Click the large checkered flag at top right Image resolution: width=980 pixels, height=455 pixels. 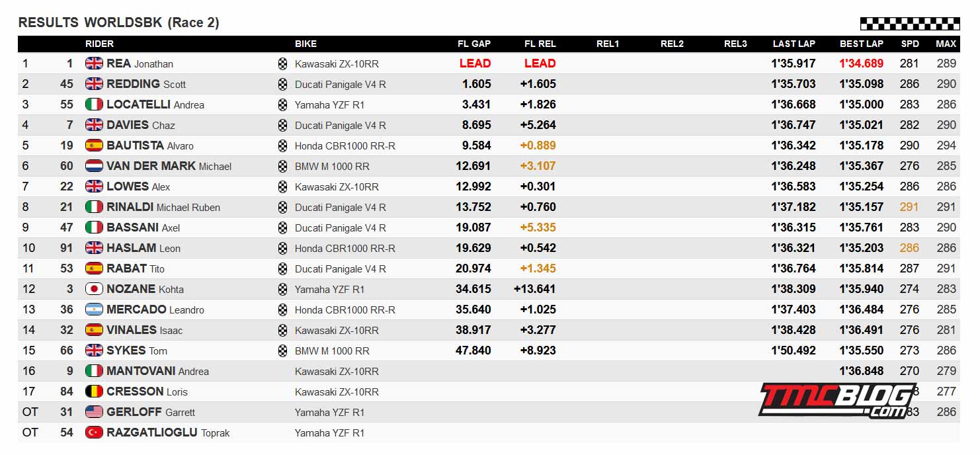910,24
